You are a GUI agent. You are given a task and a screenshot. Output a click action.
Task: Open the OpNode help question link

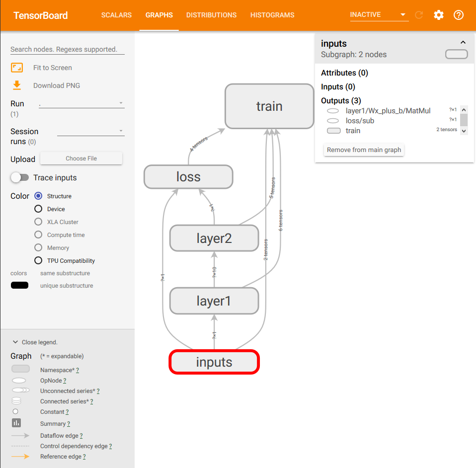[65, 381]
